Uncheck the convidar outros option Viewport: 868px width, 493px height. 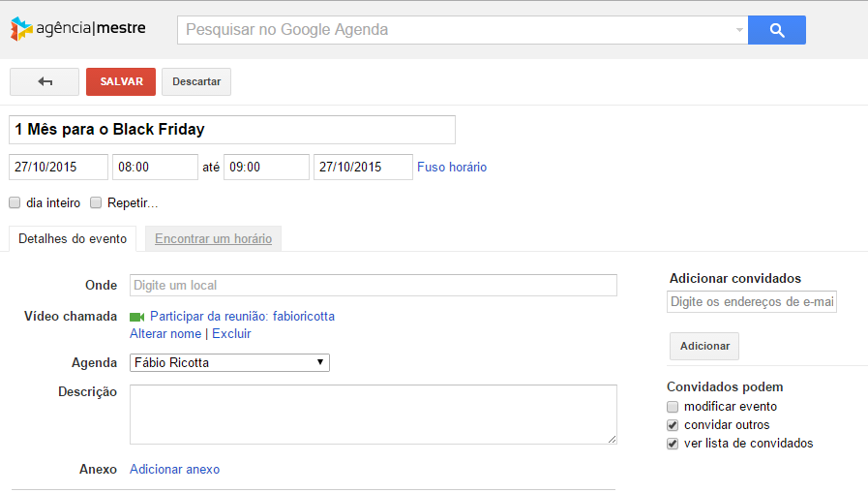[x=673, y=425]
